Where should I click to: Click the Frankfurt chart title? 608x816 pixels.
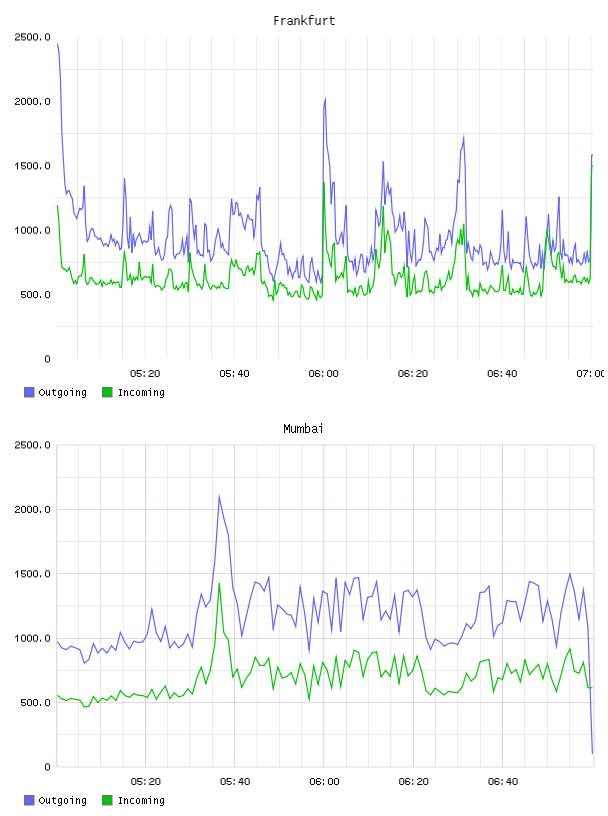click(x=304, y=21)
